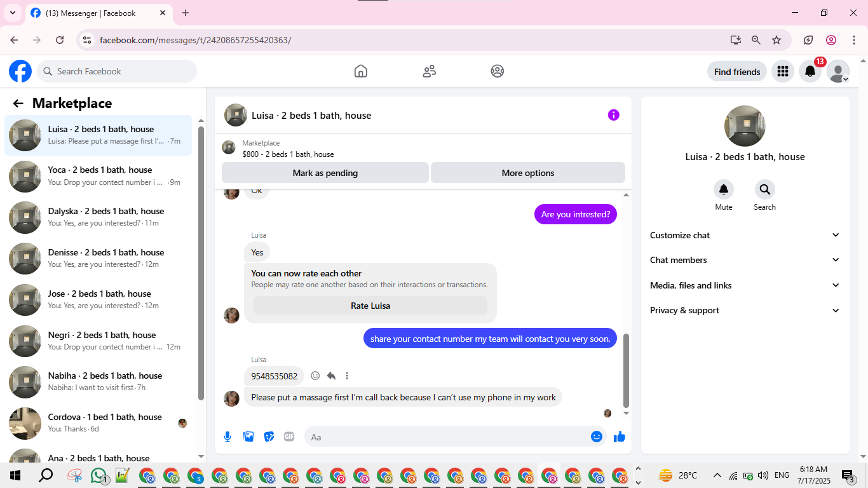Open the purple conversation information icon
This screenshot has width=868, height=488.
click(x=613, y=115)
